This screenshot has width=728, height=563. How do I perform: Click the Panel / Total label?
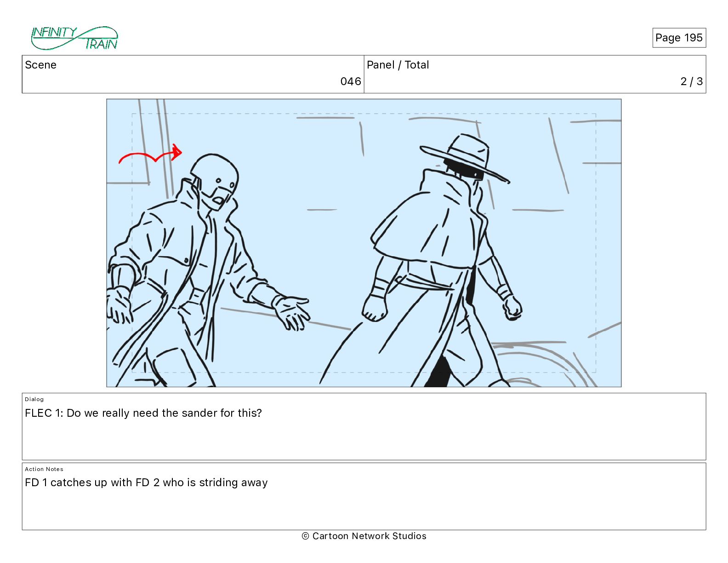[398, 65]
